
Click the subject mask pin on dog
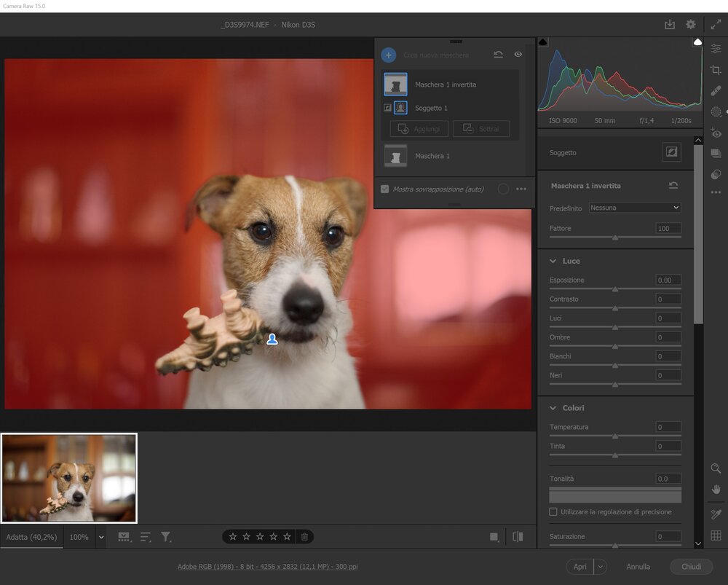(x=272, y=339)
